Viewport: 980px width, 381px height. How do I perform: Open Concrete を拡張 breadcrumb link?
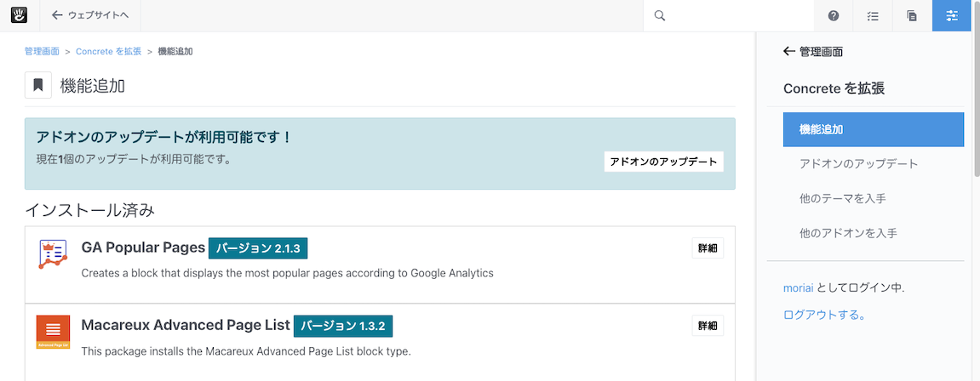(109, 51)
